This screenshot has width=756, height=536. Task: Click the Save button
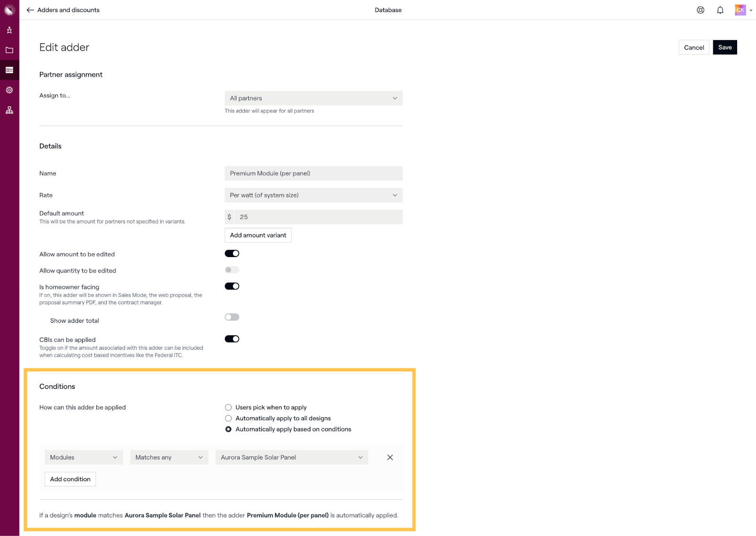click(x=724, y=47)
